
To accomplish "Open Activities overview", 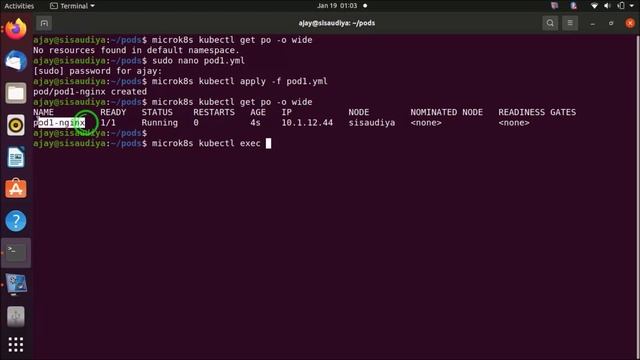I will pos(19,6).
